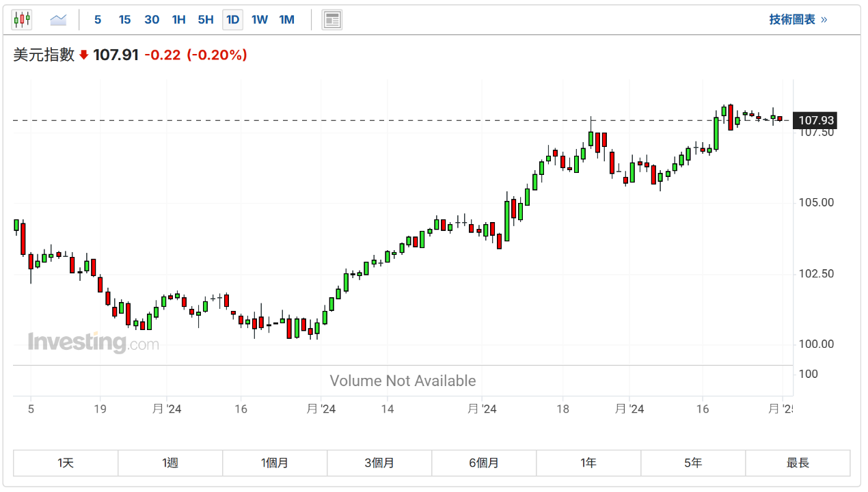Click the Investing.com watermark logo
868x492 pixels.
[x=93, y=342]
